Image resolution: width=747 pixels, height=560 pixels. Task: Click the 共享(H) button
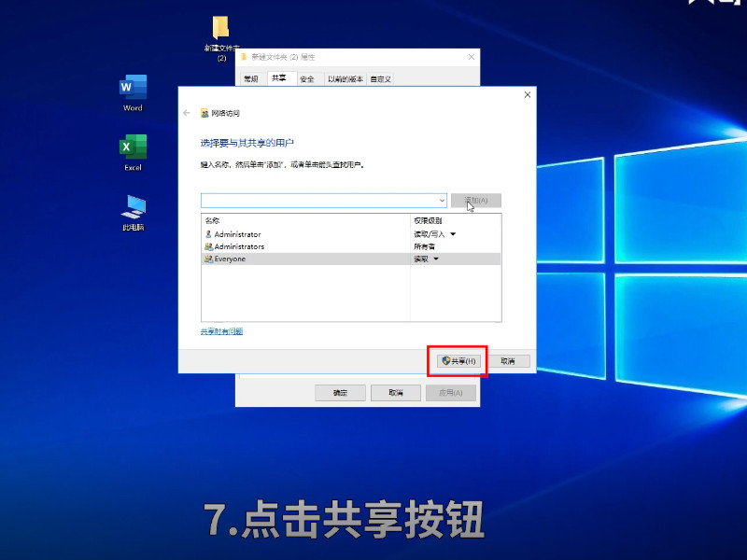point(458,361)
